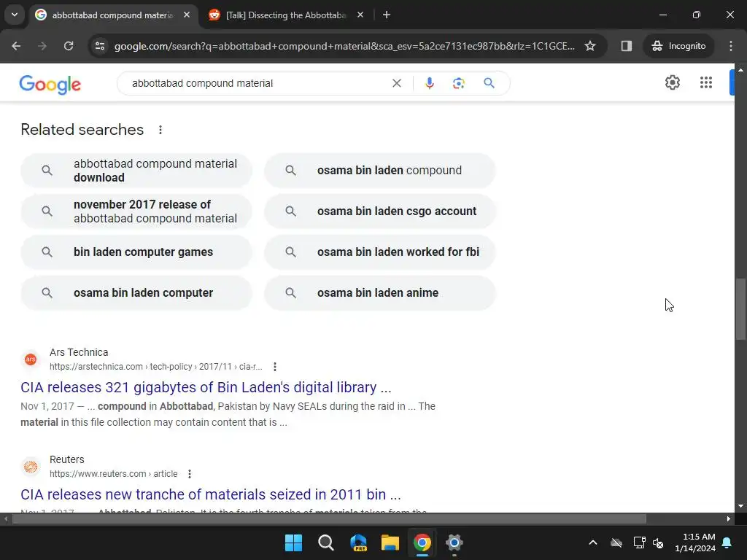Open the clock and date panel
Viewport: 747px width, 560px height.
click(695, 542)
